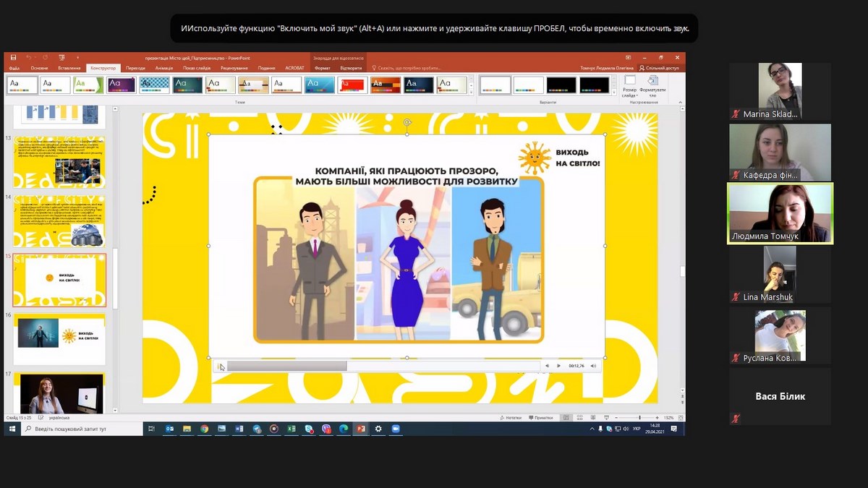Toggle the Нотатки notes pane
Screen dimensions: 868x488
(x=511, y=418)
